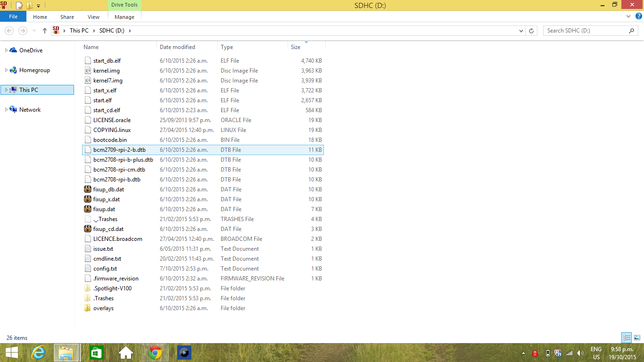Select the fixup_db.dat file icon
The height and width of the screenshot is (362, 644).
[87, 189]
